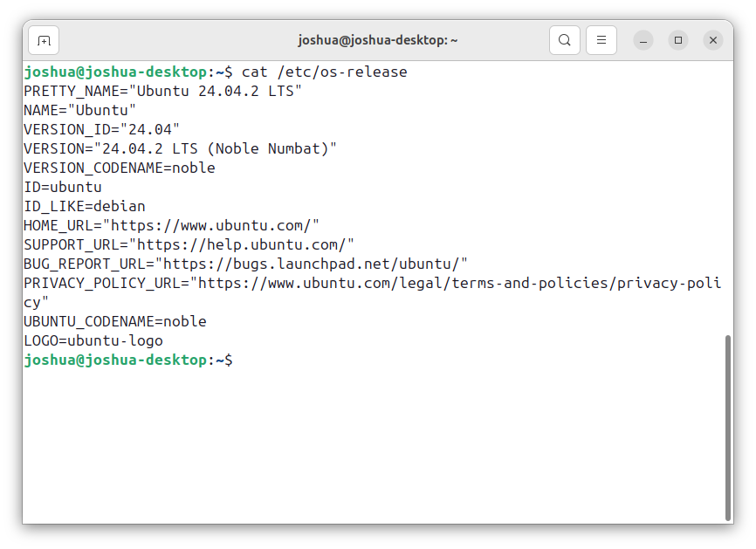Click the ID=ubuntu line
The image size is (756, 549).
point(63,187)
